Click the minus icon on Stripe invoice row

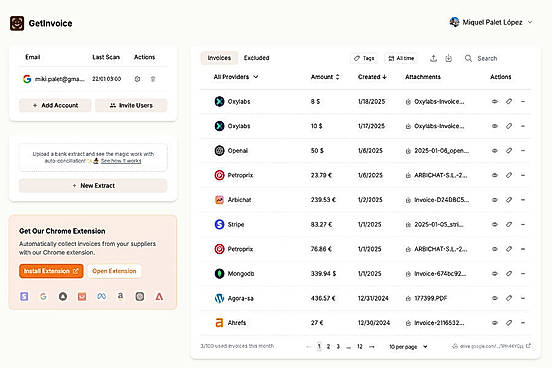click(x=523, y=224)
